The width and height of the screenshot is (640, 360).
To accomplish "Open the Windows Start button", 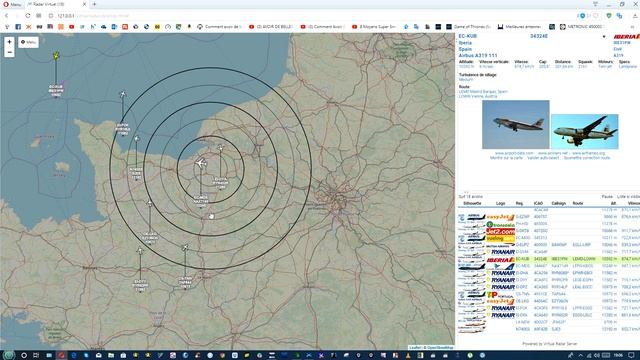I will click(x=9, y=355).
